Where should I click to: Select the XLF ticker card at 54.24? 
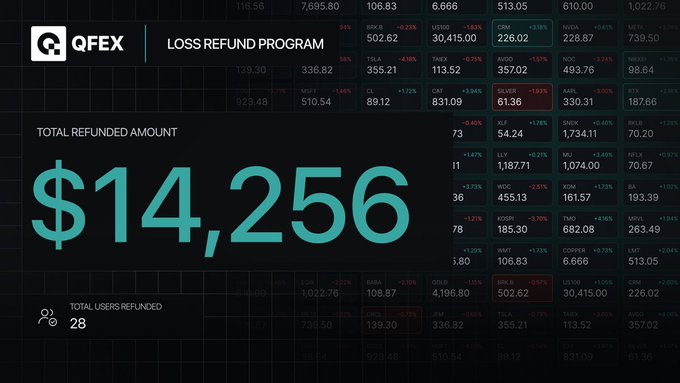(522, 129)
